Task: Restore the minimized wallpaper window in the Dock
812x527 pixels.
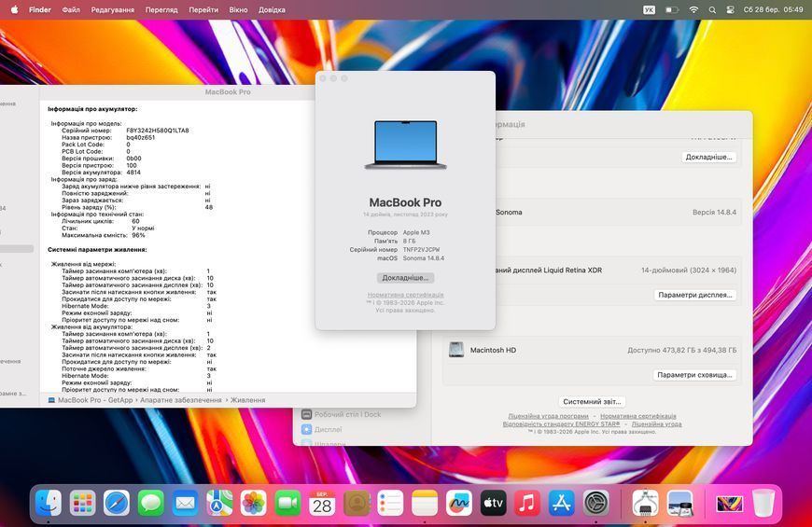Action: click(729, 503)
